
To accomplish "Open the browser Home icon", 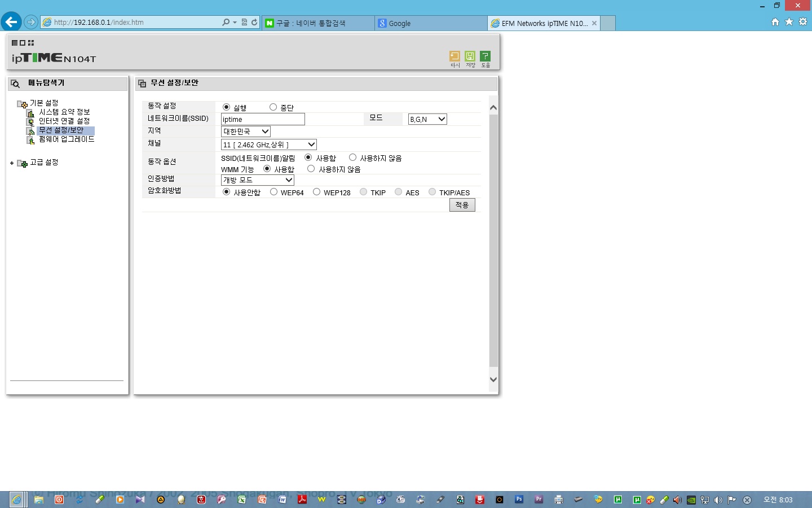I will pyautogui.click(x=775, y=22).
